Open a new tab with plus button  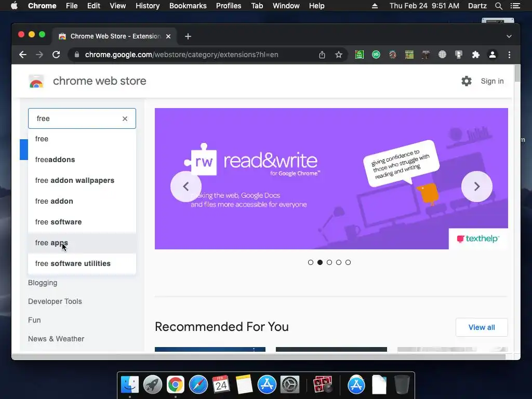coord(188,36)
